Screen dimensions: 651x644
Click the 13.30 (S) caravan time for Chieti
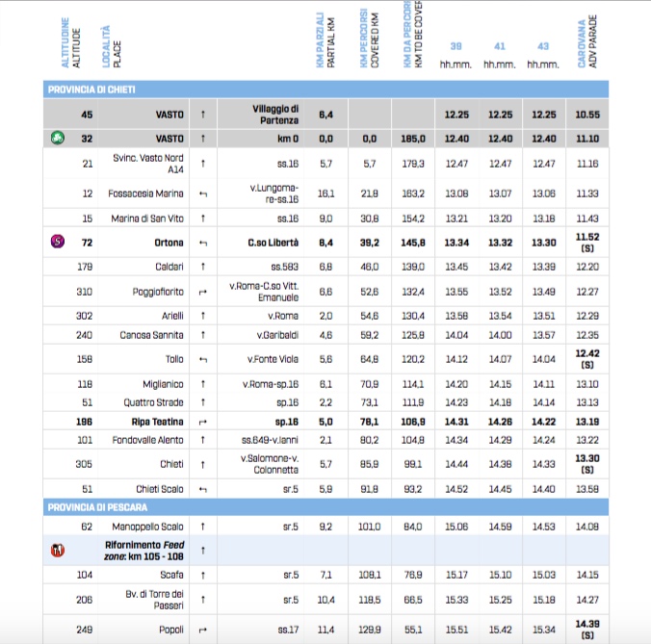[x=587, y=464]
